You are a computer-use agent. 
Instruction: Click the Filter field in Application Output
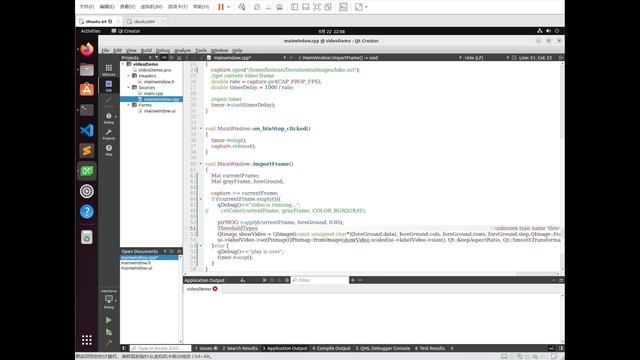(320, 280)
